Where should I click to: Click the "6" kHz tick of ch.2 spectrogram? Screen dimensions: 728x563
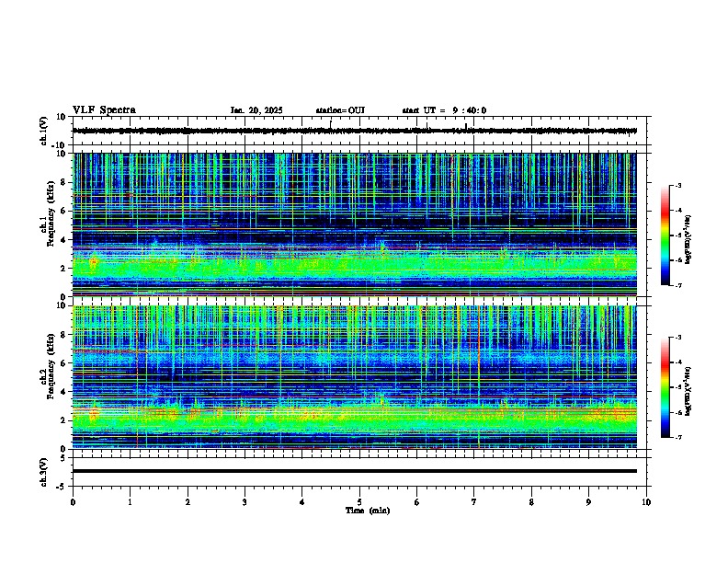point(64,363)
